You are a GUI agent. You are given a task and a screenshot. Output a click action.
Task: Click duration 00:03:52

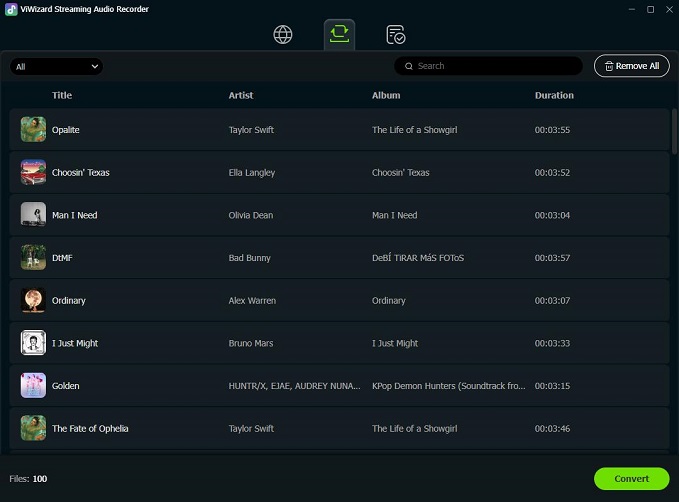[552, 172]
